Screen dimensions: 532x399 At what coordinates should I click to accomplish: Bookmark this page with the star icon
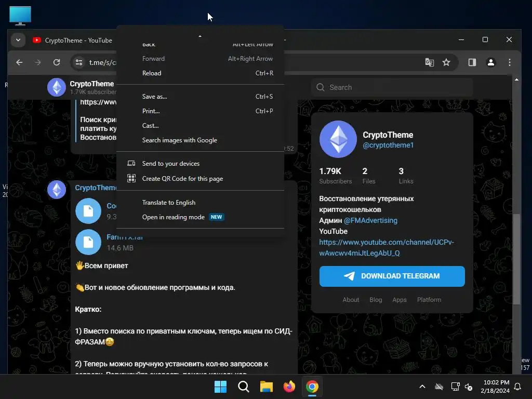(x=446, y=62)
